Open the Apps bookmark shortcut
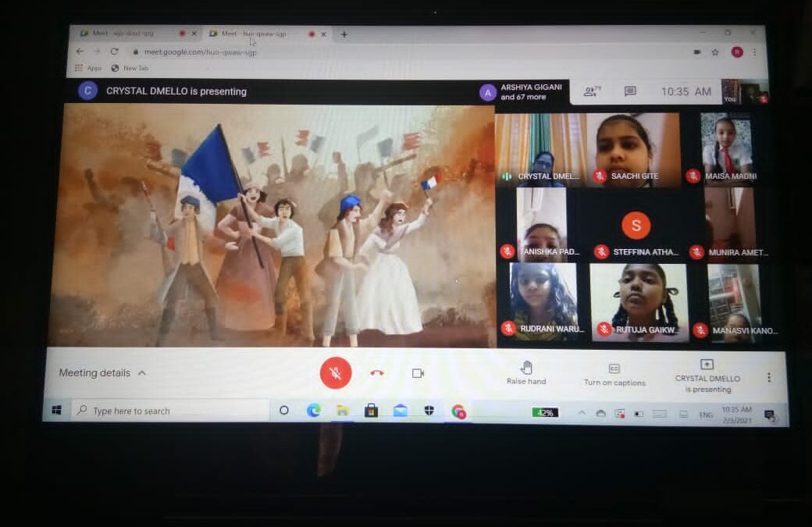This screenshot has width=812, height=527. [88, 68]
